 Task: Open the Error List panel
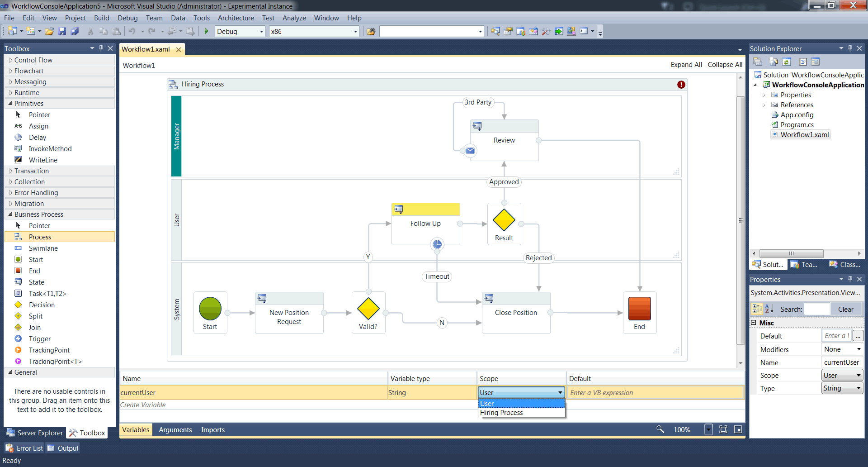point(24,448)
